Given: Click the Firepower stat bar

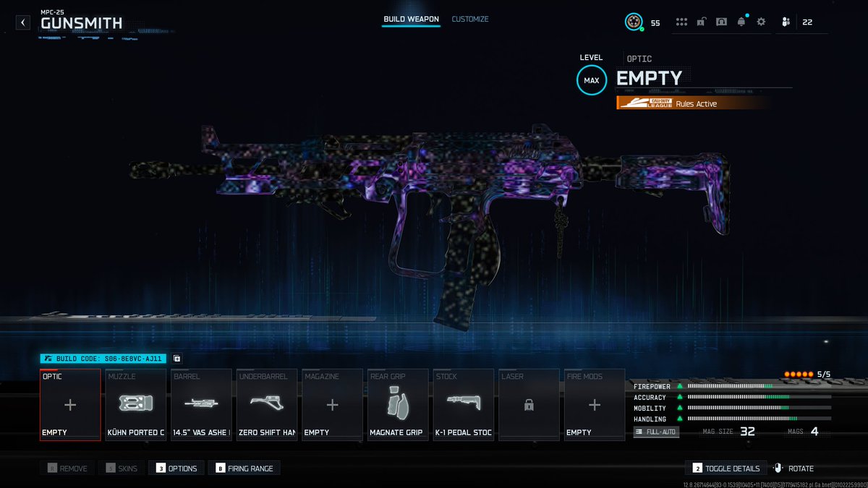Looking at the screenshot, I should 759,387.
